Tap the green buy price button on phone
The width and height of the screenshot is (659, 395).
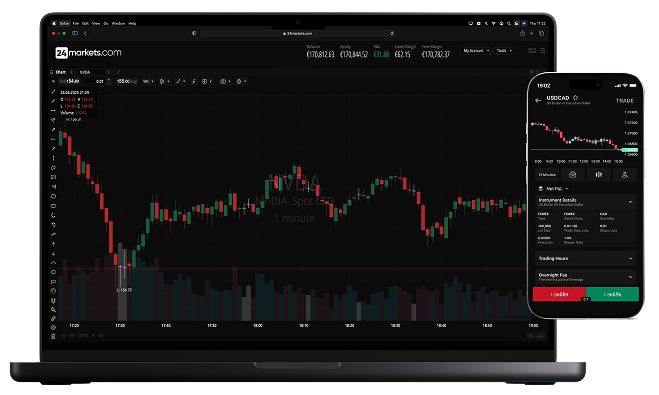click(x=612, y=294)
